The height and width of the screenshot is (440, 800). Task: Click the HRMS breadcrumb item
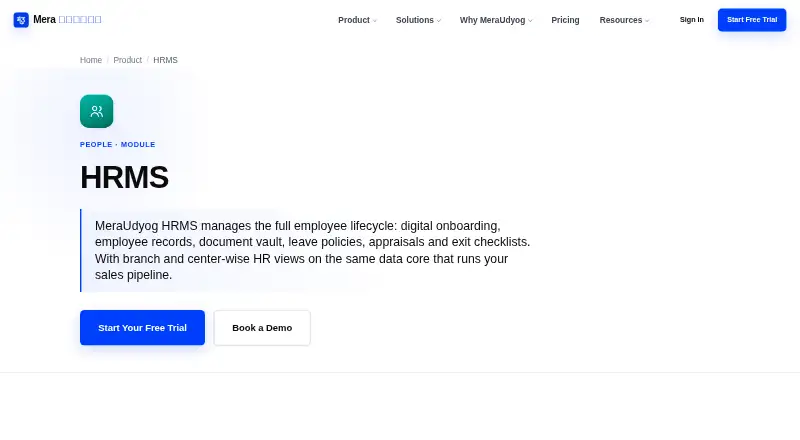point(165,60)
